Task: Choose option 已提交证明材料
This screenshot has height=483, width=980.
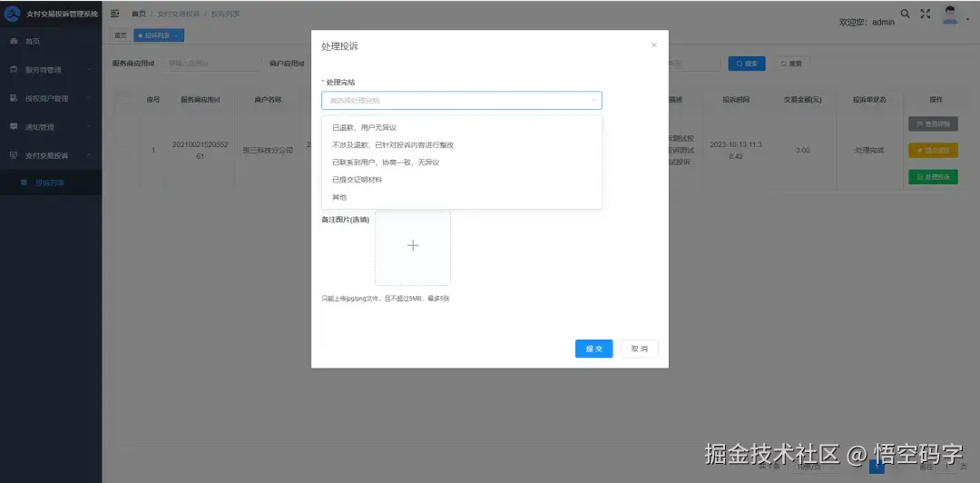Action: pos(461,180)
